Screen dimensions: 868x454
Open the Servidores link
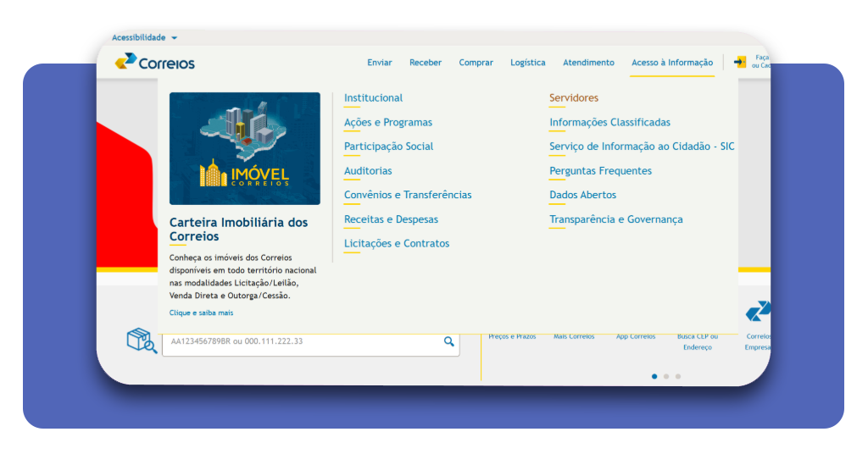click(574, 98)
